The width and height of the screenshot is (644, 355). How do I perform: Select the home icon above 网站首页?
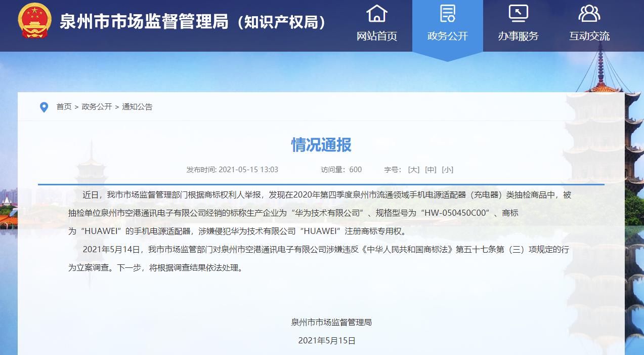coord(376,12)
